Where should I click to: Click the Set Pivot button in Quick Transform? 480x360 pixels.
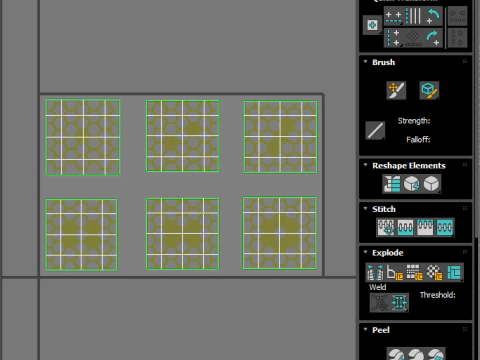[372, 25]
